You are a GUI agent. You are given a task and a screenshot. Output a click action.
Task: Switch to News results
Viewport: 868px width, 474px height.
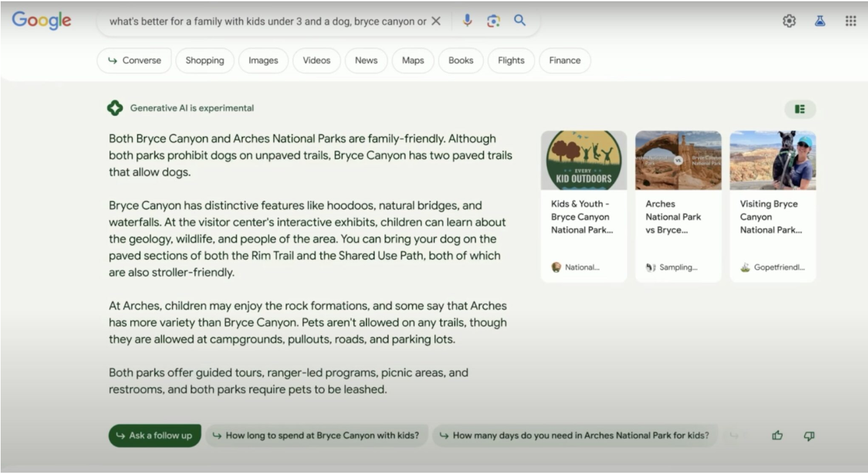pos(366,60)
